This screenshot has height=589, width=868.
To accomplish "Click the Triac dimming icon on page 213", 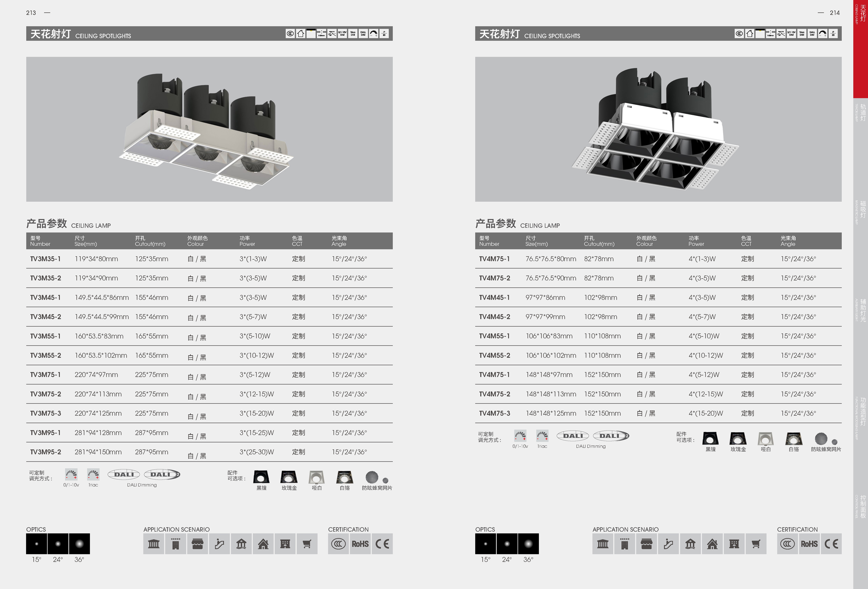I will 93,474.
